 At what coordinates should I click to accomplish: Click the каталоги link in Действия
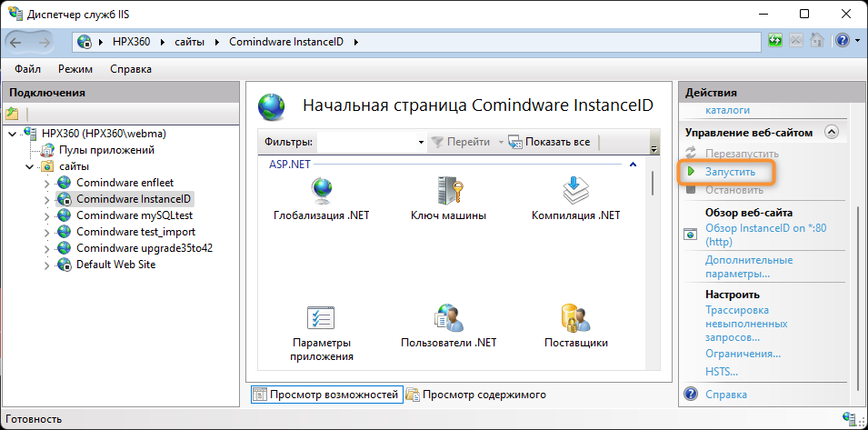(x=727, y=110)
